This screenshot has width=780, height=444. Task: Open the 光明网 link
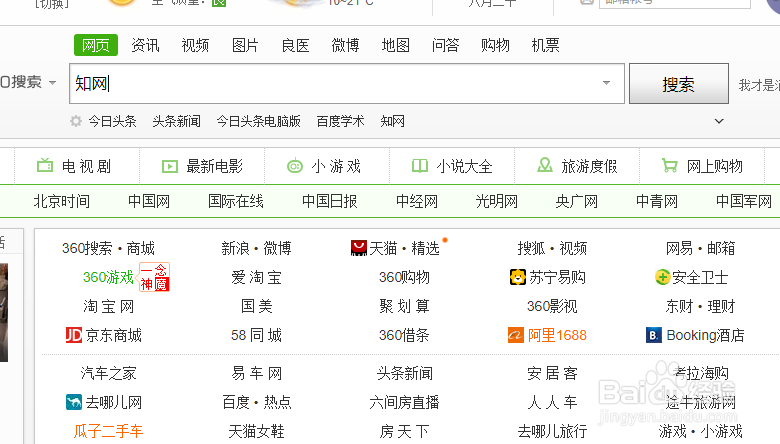point(496,201)
